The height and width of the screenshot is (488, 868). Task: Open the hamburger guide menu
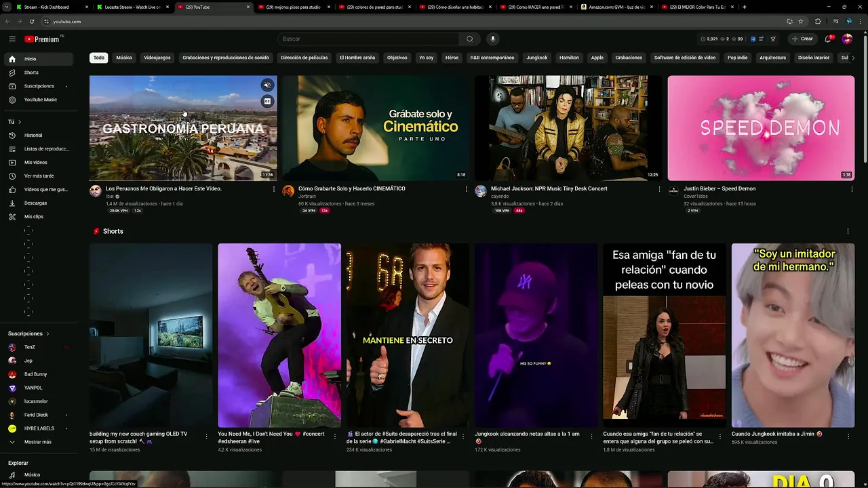click(x=12, y=39)
